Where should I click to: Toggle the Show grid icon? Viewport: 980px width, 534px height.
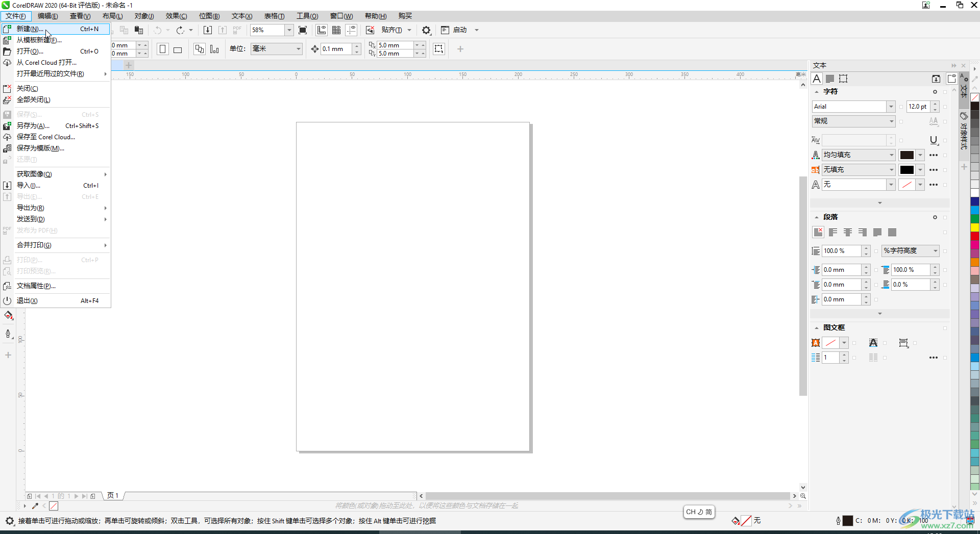click(336, 30)
